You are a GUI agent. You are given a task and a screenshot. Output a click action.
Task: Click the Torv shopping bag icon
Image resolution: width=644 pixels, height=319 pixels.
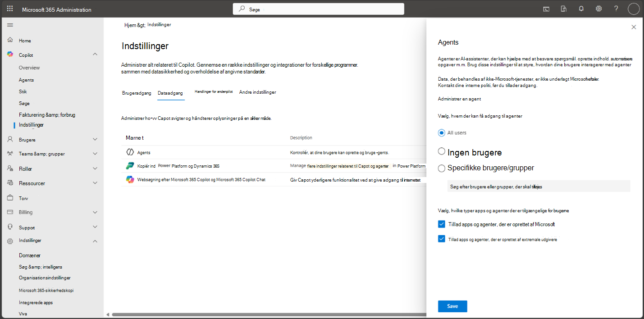(x=10, y=198)
